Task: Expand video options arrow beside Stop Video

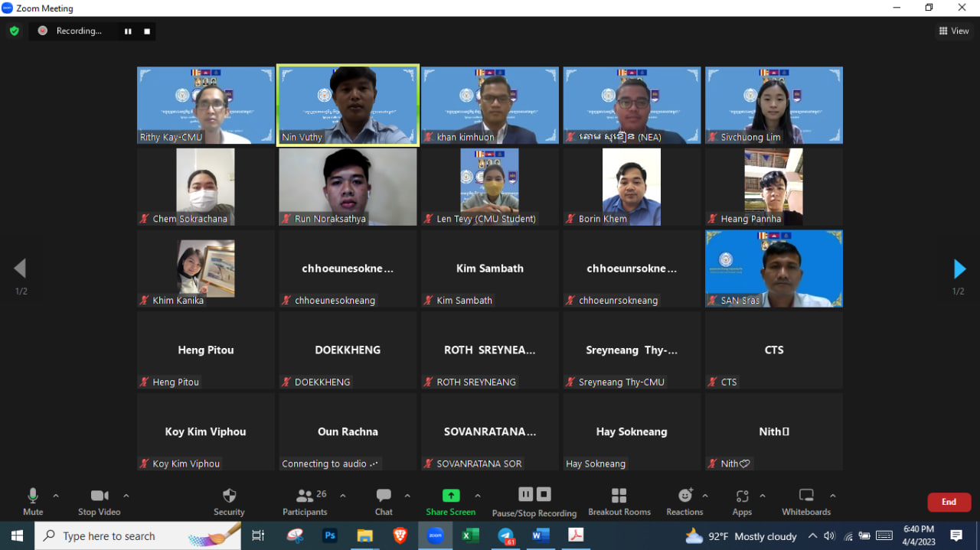Action: (x=126, y=496)
